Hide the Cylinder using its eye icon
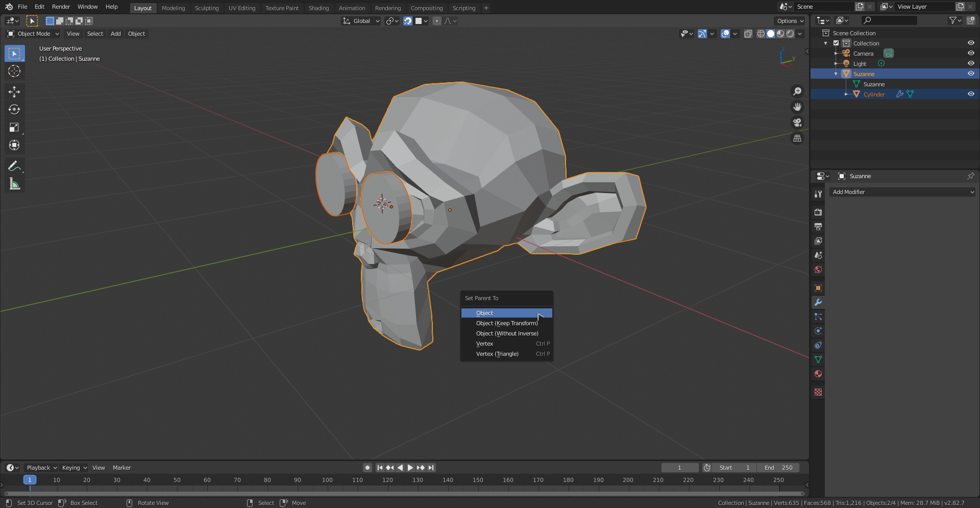The height and width of the screenshot is (508, 980). point(971,94)
